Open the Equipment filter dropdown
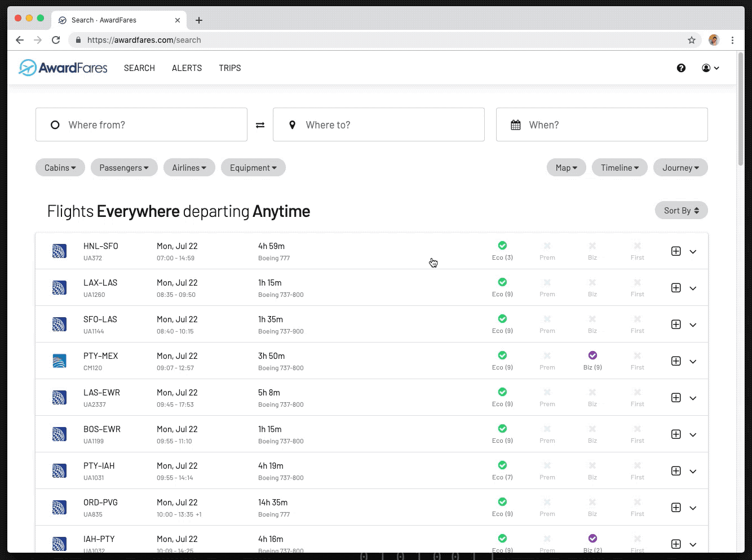 [x=253, y=167]
